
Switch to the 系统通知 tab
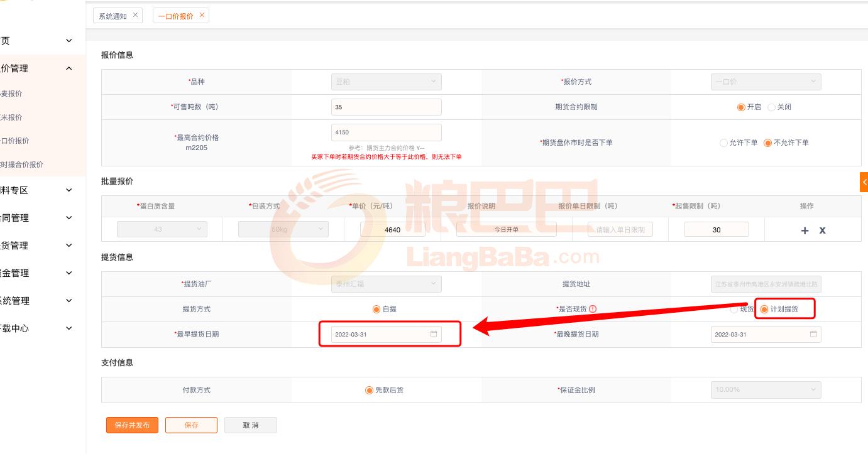pos(113,16)
